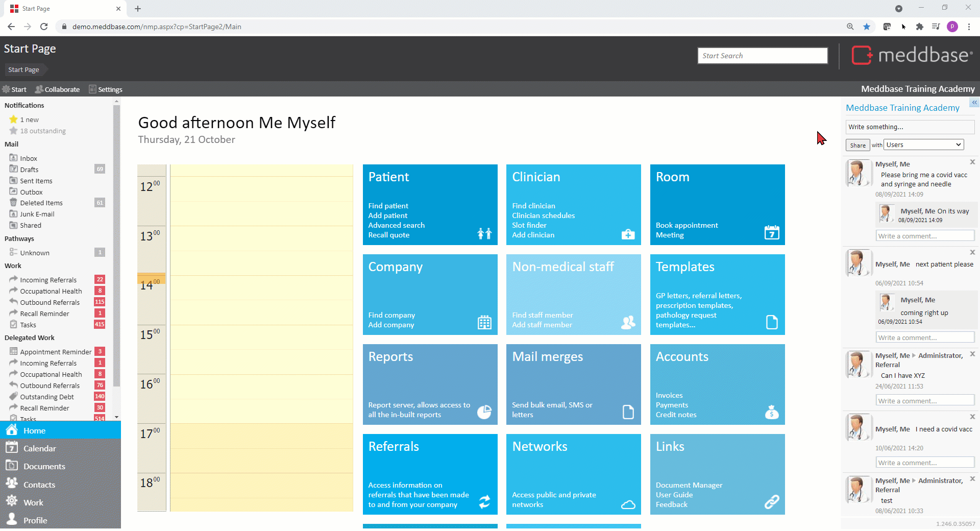Click the Referrals tile arrows icon
Image resolution: width=980 pixels, height=531 pixels.
484,502
